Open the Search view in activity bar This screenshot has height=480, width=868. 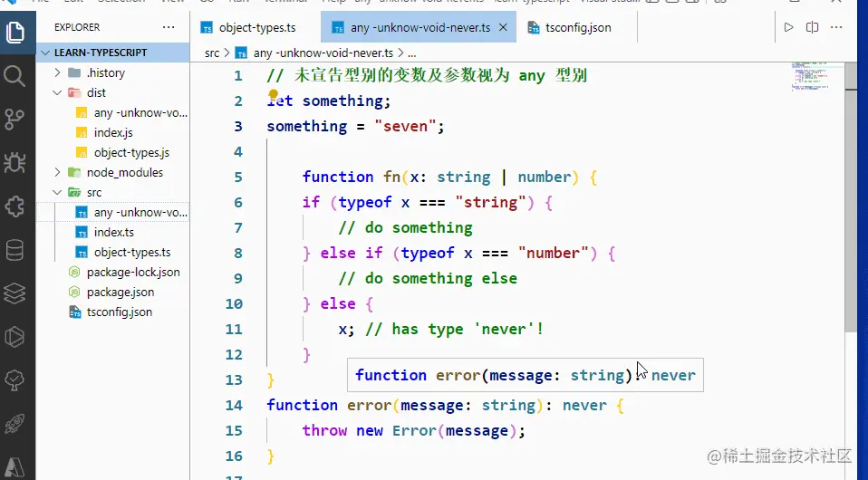click(x=14, y=76)
